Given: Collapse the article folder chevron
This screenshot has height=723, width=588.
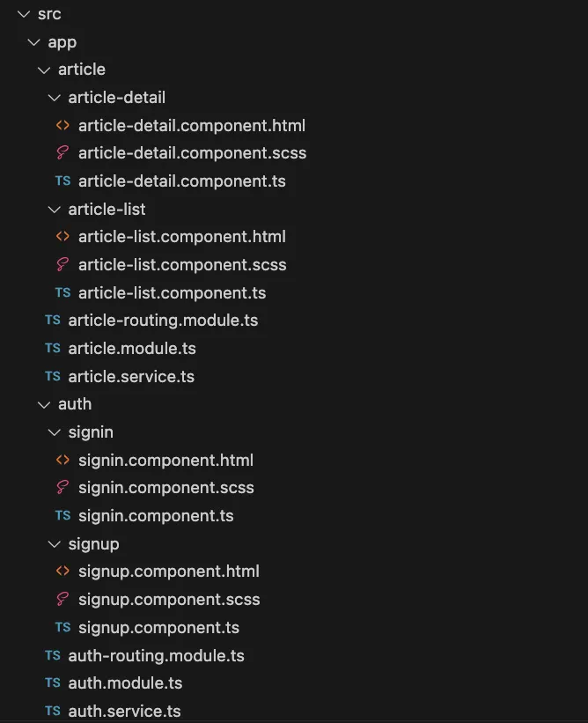Looking at the screenshot, I should tap(44, 70).
